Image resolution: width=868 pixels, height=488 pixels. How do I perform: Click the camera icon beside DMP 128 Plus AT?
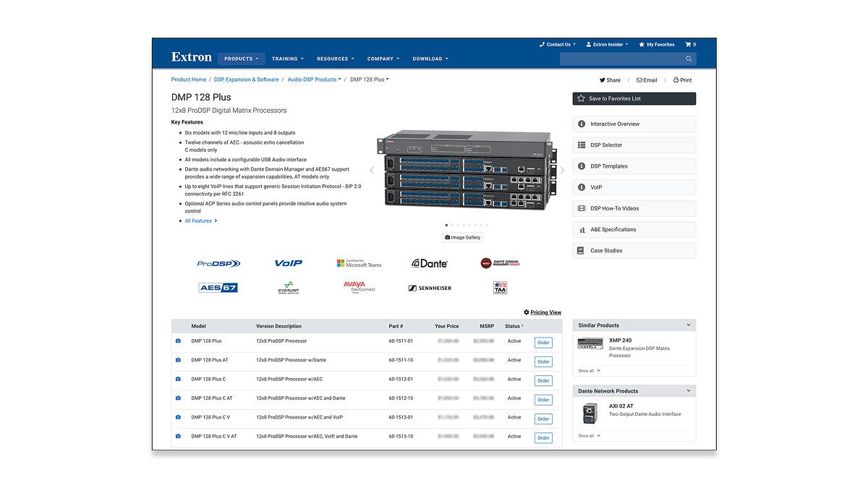[x=178, y=359]
